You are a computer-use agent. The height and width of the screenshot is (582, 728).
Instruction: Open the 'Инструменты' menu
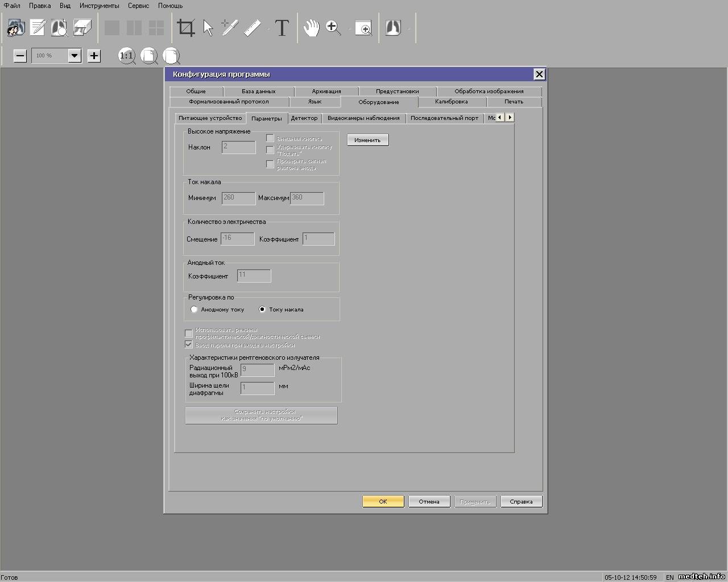[x=100, y=6]
